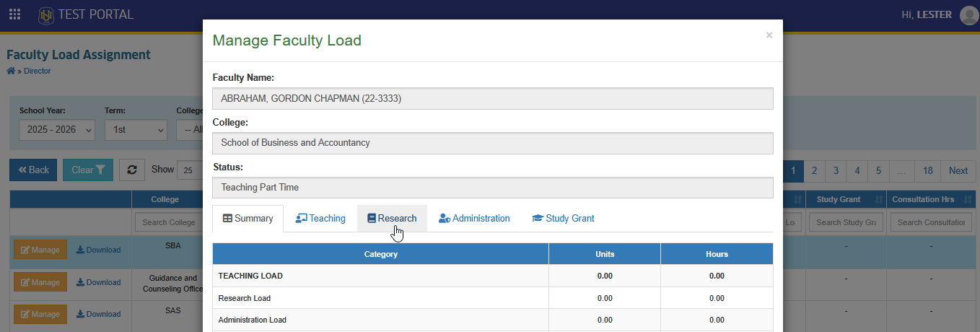Viewport: 980px width, 332px height.
Task: Click the TEACHING LOAD summary row
Action: pos(493,276)
